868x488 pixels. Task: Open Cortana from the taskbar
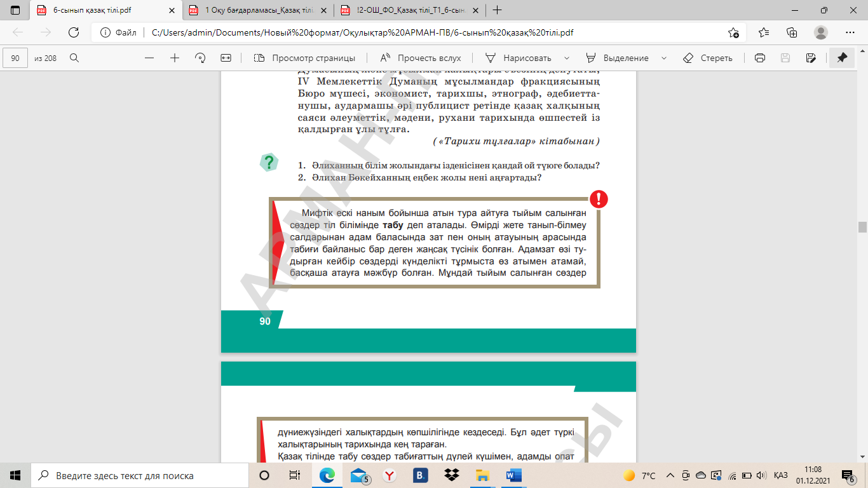(x=264, y=475)
